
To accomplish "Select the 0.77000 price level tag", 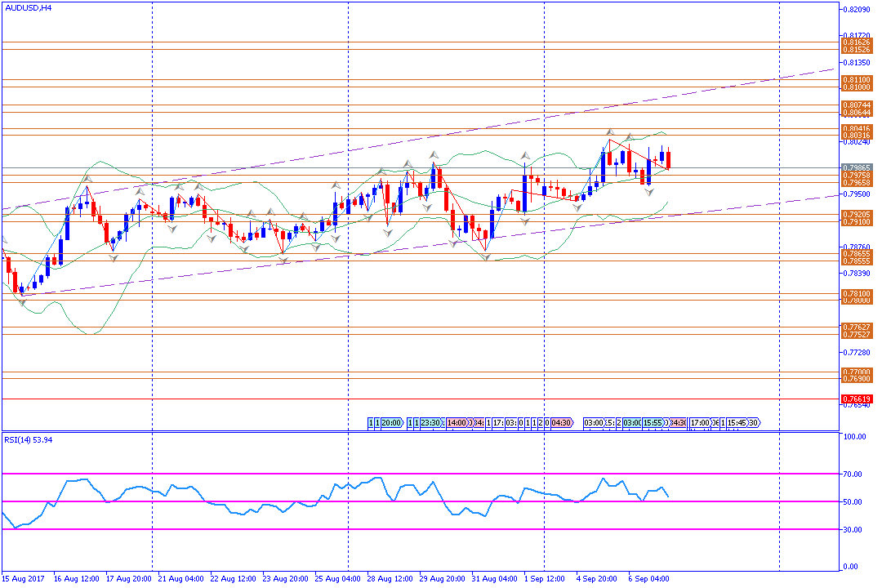I will [854, 372].
